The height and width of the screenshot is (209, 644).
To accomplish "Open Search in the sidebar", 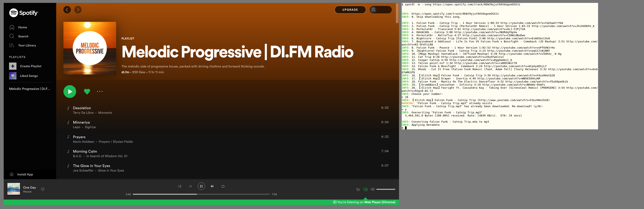I will (23, 36).
